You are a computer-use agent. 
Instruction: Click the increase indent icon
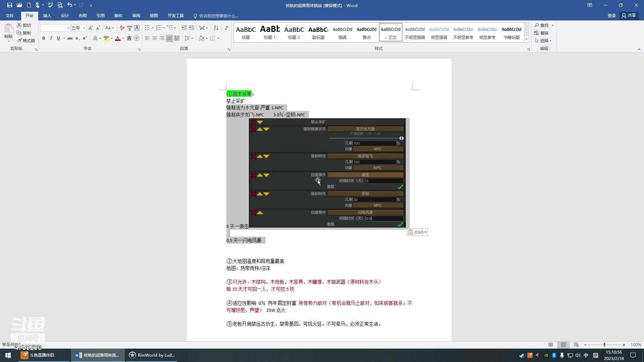pos(192,28)
